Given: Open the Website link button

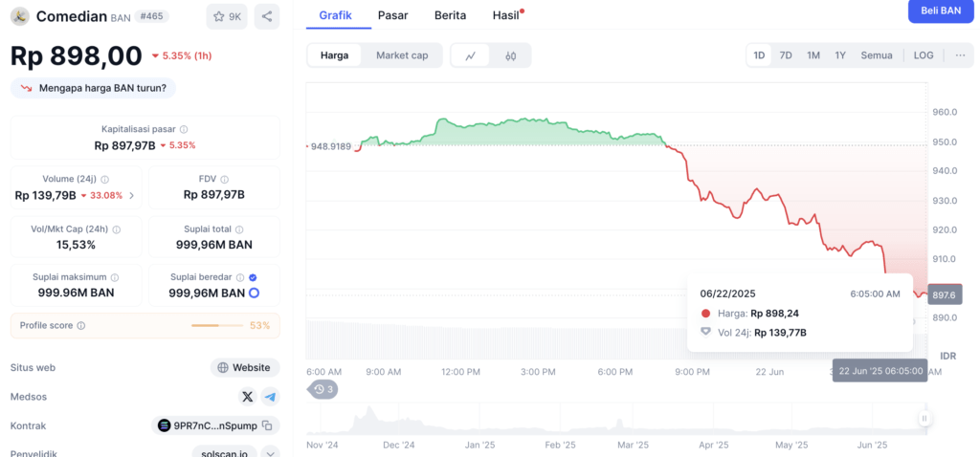Looking at the screenshot, I should coord(245,368).
